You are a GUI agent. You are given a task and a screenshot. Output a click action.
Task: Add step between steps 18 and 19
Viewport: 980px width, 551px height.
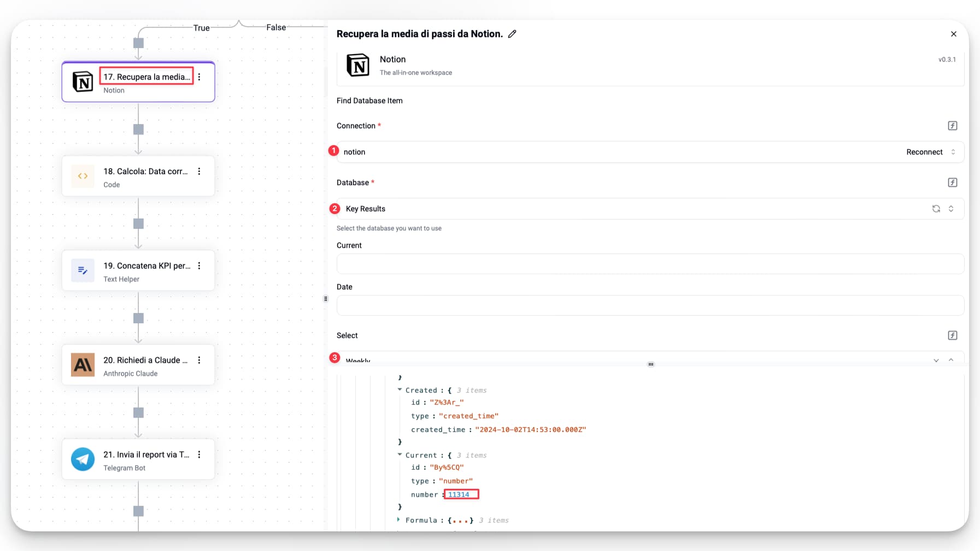138,224
